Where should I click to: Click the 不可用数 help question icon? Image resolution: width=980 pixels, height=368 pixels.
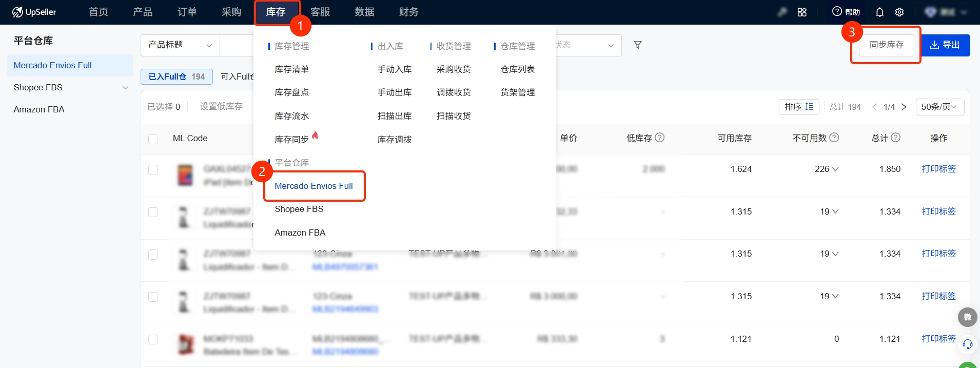(834, 138)
